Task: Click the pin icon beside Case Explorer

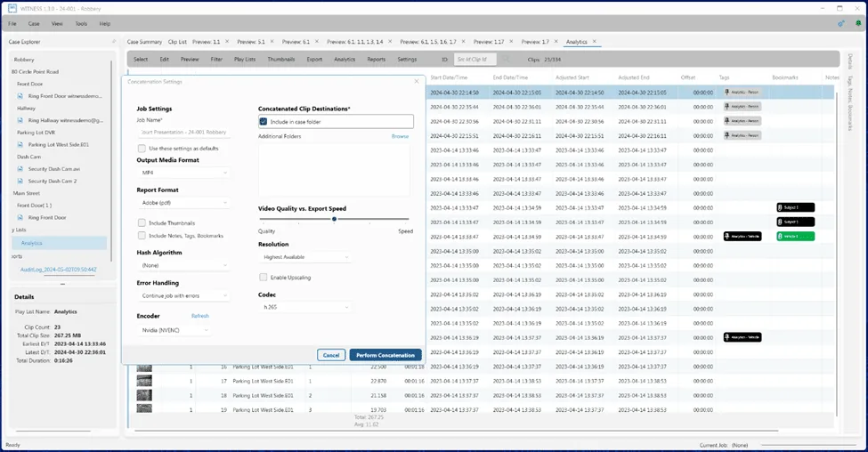Action: point(114,42)
